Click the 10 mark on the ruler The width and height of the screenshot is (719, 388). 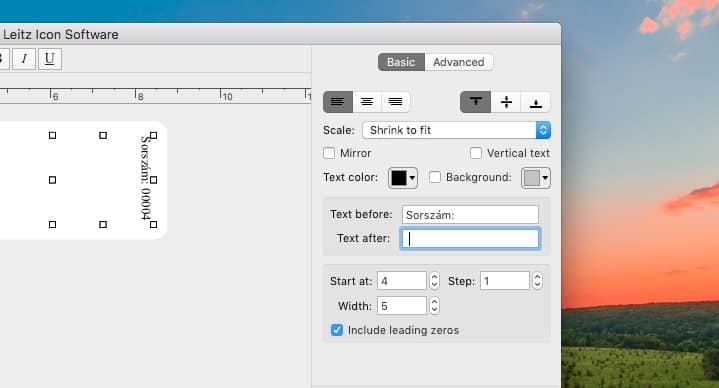tap(227, 96)
